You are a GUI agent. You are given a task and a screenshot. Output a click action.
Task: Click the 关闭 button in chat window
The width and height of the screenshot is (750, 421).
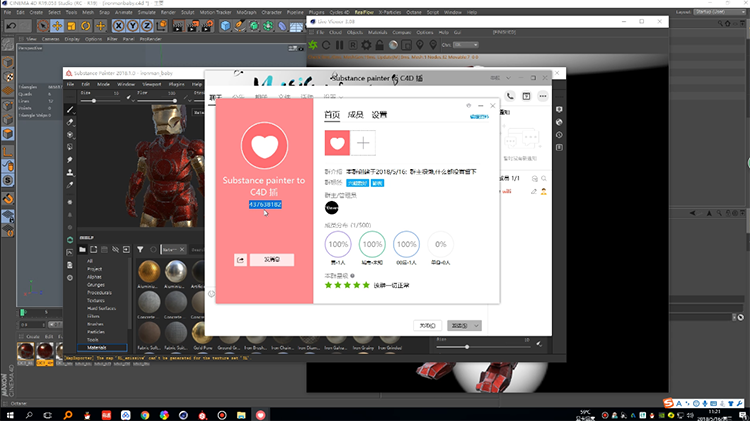pos(426,325)
